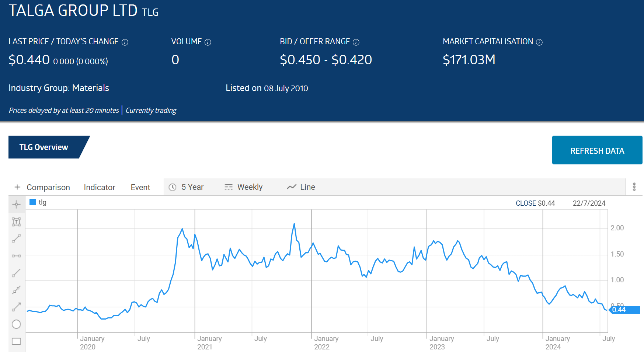The width and height of the screenshot is (644, 352).
Task: Click the interval icon beside Weekly
Action: point(229,187)
